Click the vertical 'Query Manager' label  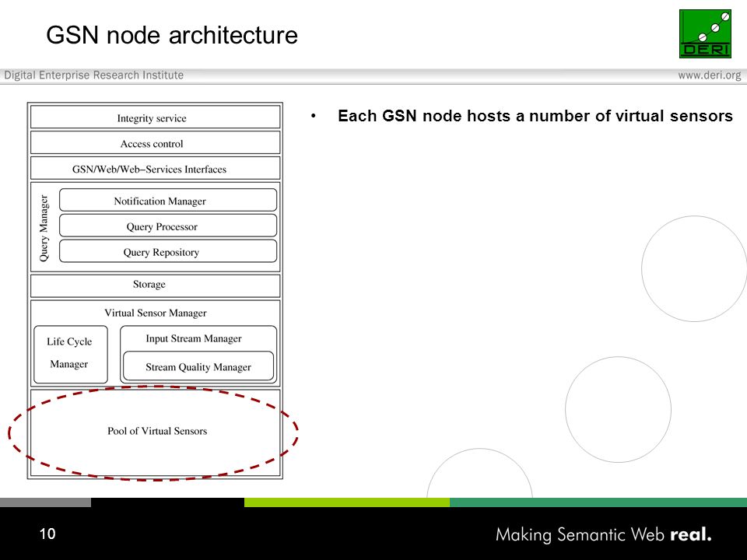pos(44,228)
